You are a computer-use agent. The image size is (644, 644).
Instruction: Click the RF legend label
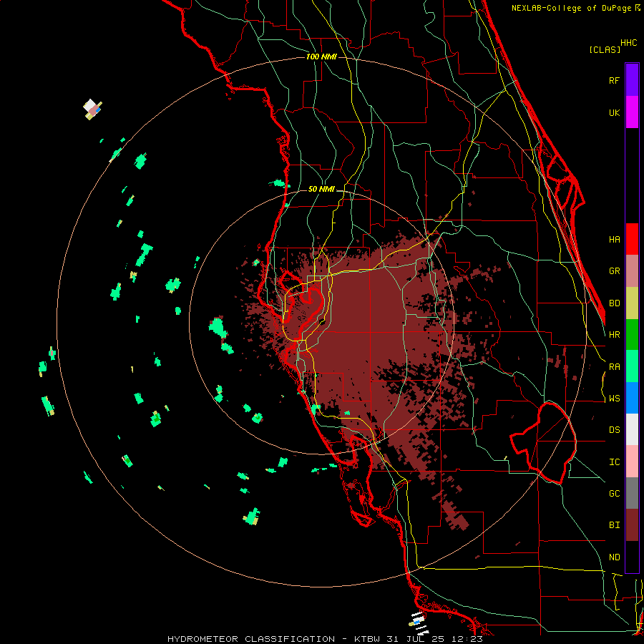tap(614, 80)
